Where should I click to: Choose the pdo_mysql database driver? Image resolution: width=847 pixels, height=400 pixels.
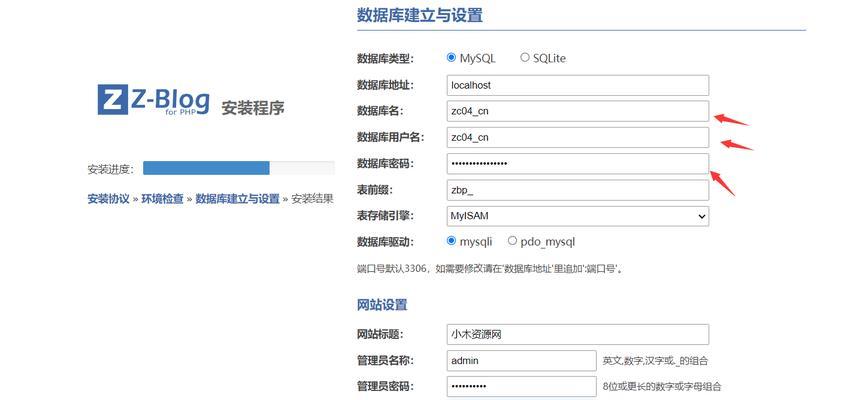click(513, 241)
